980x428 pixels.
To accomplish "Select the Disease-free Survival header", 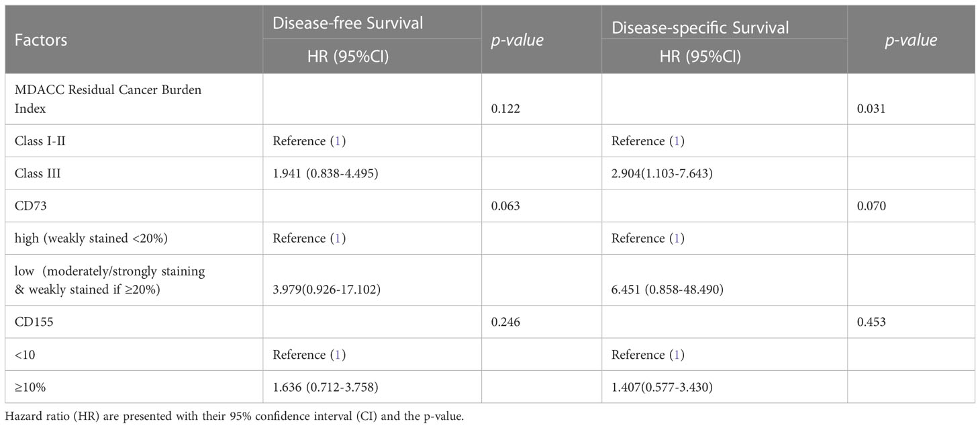I will [348, 23].
